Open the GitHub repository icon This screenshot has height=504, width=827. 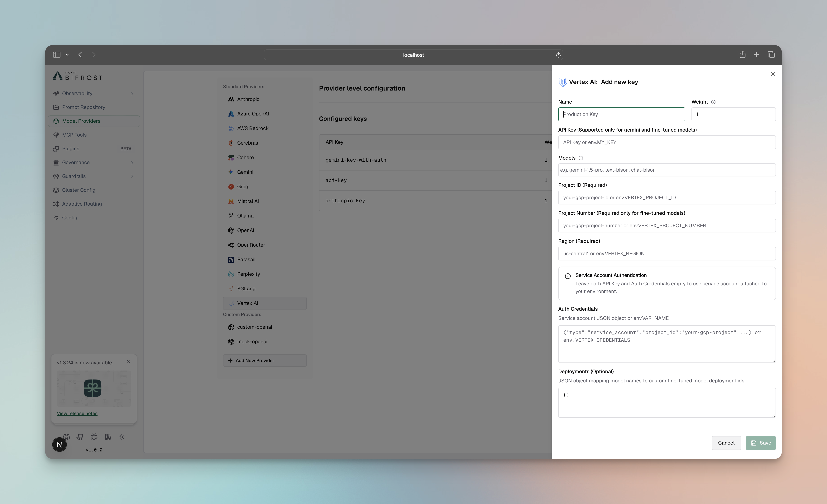[x=80, y=437]
